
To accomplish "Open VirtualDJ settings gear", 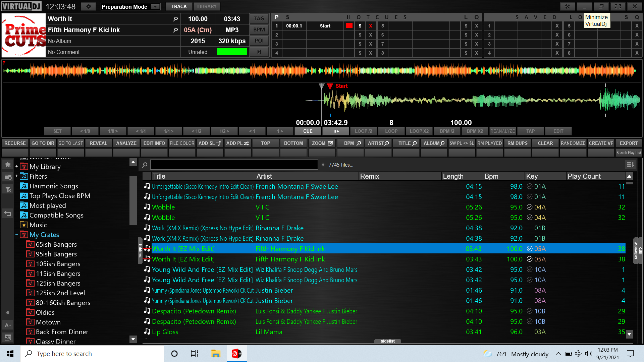I will point(89,6).
